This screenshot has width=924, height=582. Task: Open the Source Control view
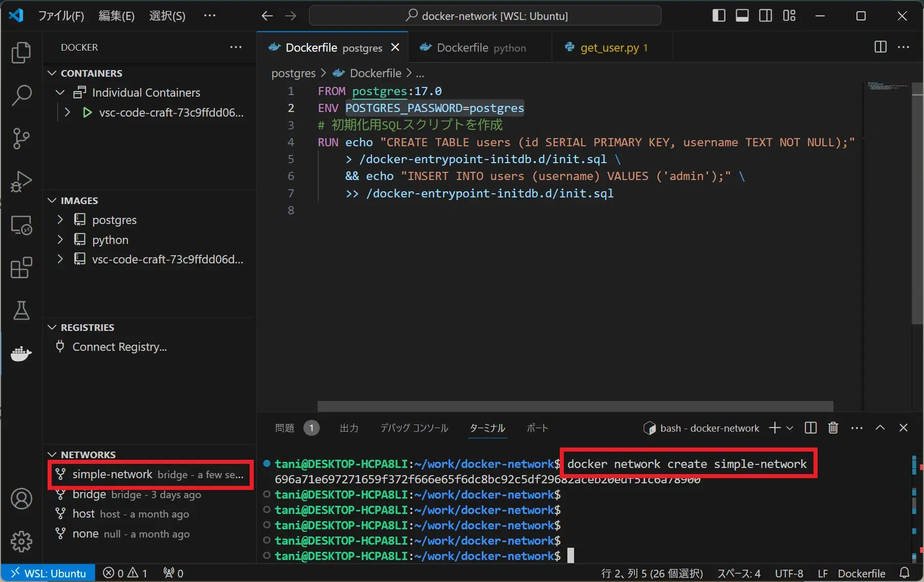[21, 139]
